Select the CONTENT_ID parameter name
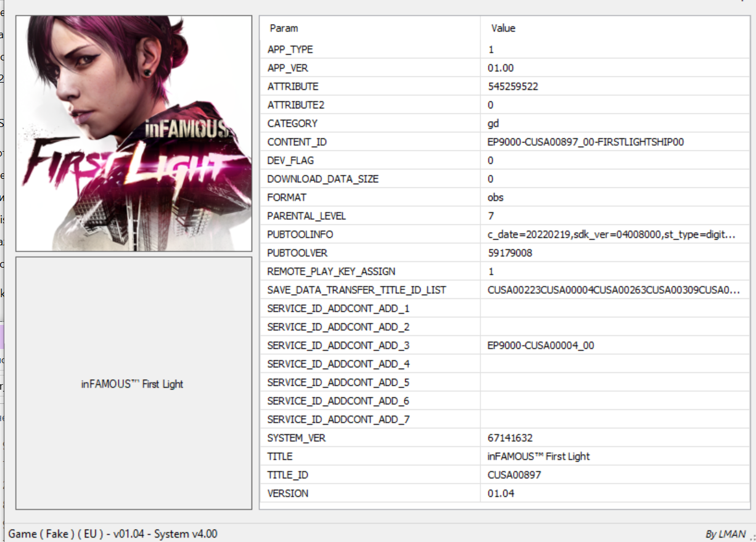This screenshot has width=756, height=542. [x=297, y=142]
